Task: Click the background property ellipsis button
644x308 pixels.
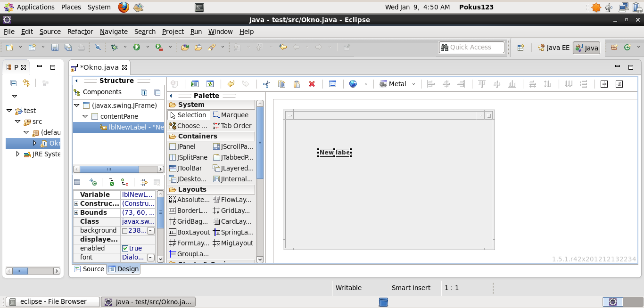Action: 151,231
